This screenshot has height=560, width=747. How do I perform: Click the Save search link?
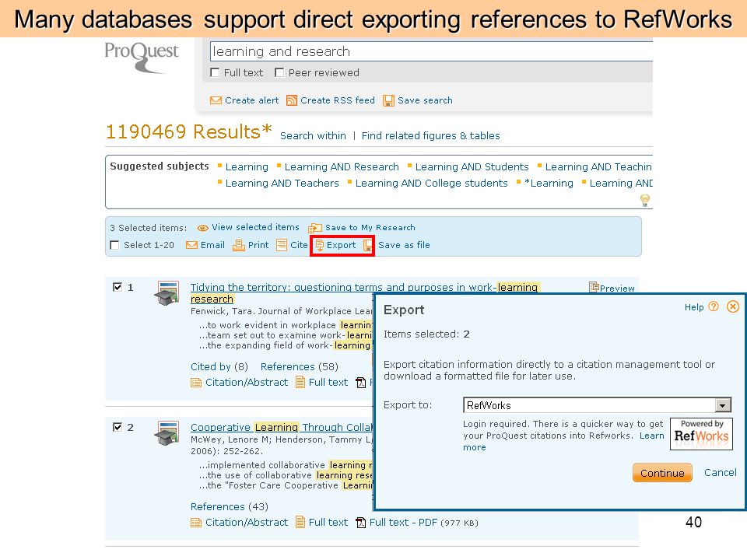pyautogui.click(x=425, y=100)
